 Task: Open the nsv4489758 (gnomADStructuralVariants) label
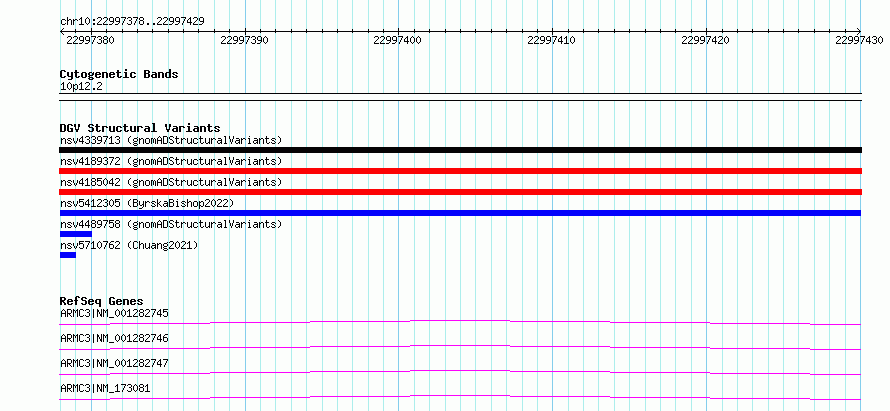(171, 224)
